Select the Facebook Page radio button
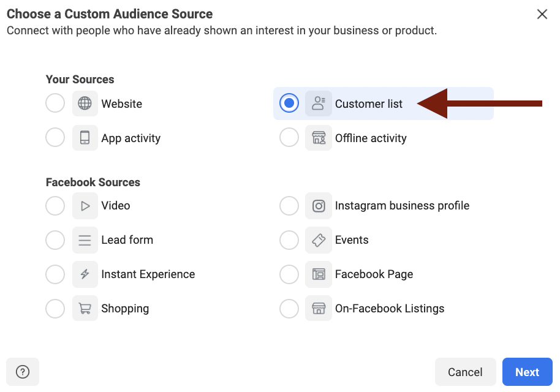560x392 pixels. point(289,274)
